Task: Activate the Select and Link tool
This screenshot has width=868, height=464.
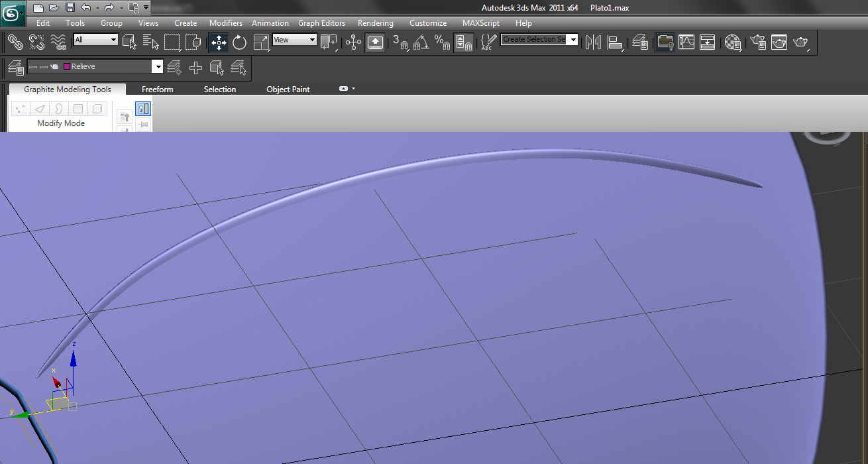Action: (x=15, y=42)
